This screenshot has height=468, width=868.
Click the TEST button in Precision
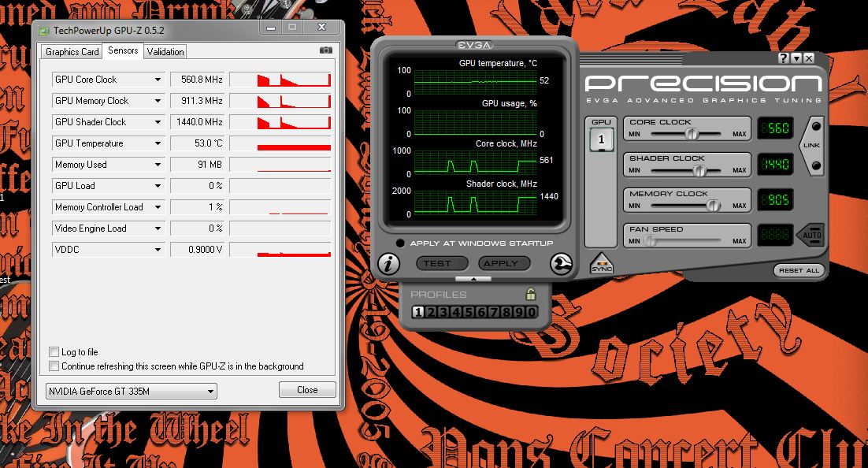tap(442, 264)
